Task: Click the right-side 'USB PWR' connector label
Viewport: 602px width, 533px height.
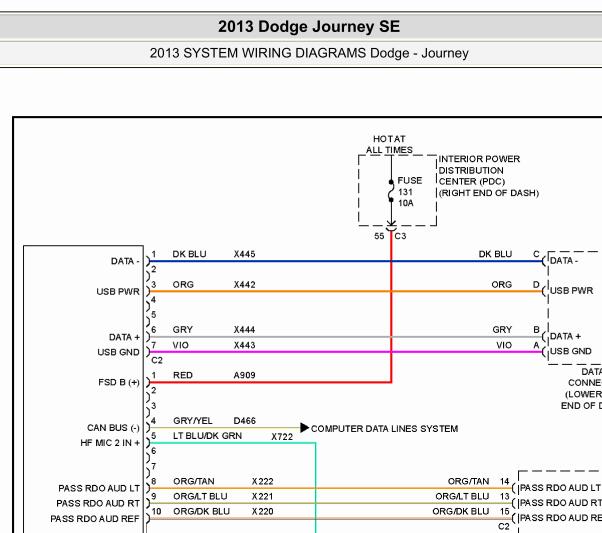Action: pyautogui.click(x=572, y=291)
